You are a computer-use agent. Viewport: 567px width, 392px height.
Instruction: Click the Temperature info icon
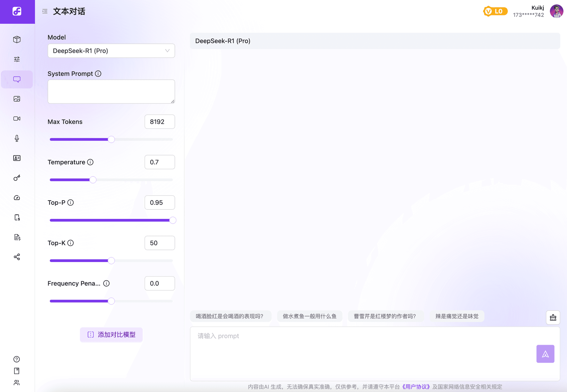(90, 162)
